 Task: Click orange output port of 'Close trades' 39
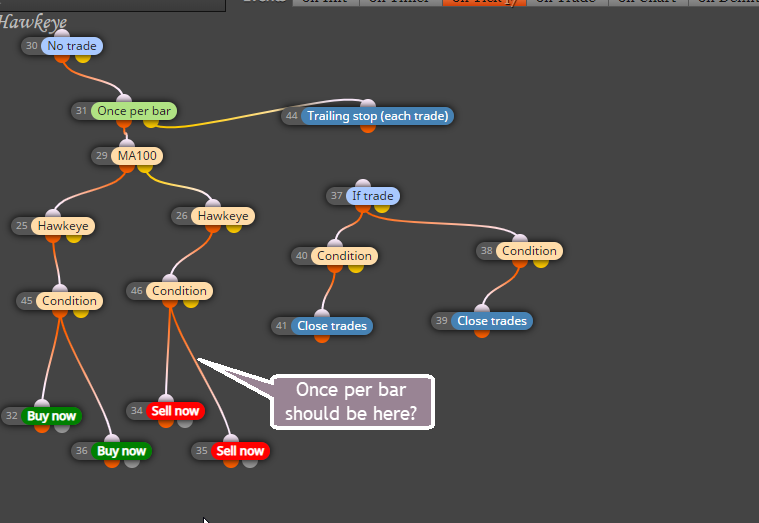coord(482,333)
